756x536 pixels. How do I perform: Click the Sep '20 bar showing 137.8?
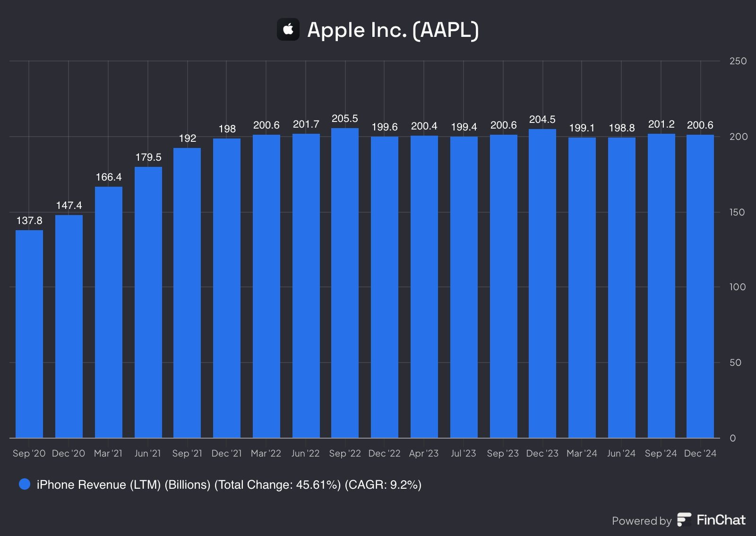29,334
